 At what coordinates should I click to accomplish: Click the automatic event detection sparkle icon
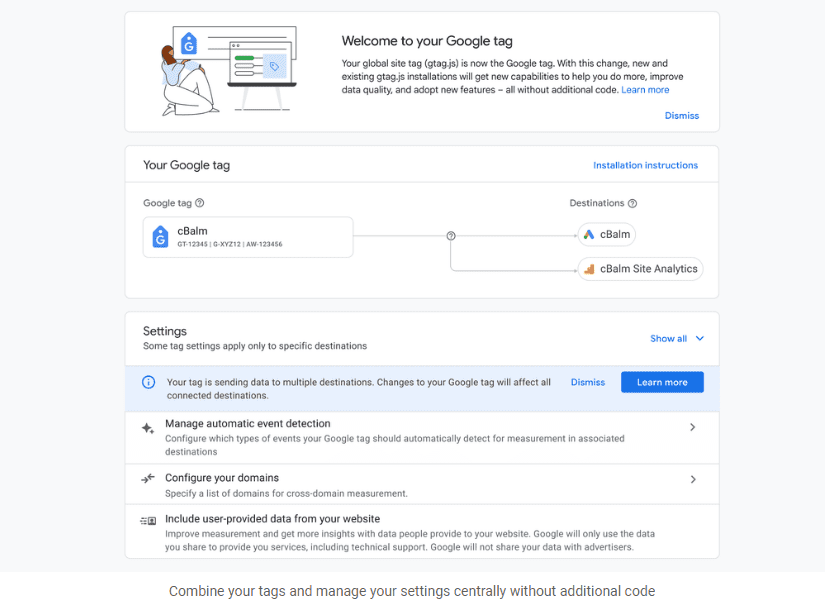tap(148, 428)
